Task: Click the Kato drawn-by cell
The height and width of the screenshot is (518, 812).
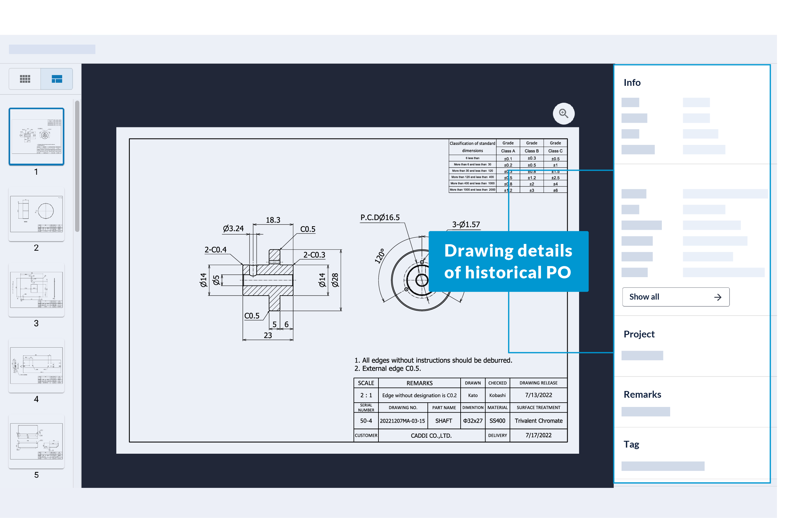Action: pyautogui.click(x=473, y=395)
